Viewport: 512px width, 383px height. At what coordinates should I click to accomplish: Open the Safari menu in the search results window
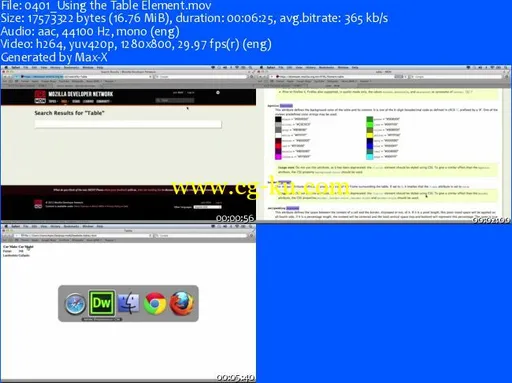[15, 67]
